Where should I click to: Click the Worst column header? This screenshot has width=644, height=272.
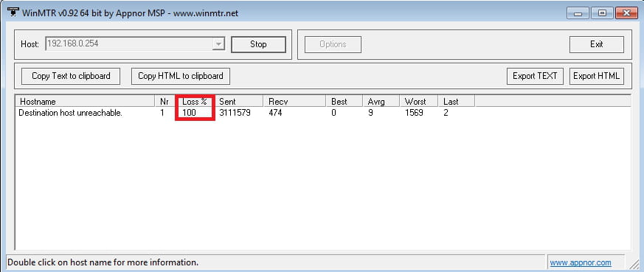pyautogui.click(x=418, y=101)
